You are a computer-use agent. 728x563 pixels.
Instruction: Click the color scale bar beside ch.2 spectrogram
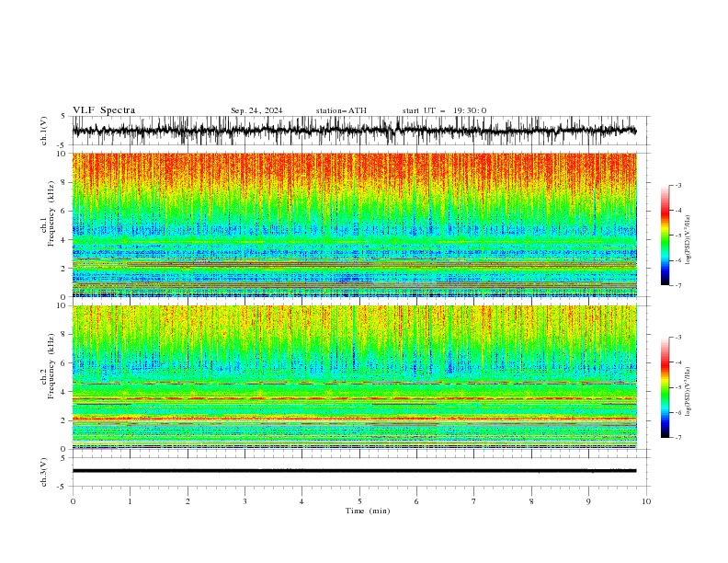point(665,387)
